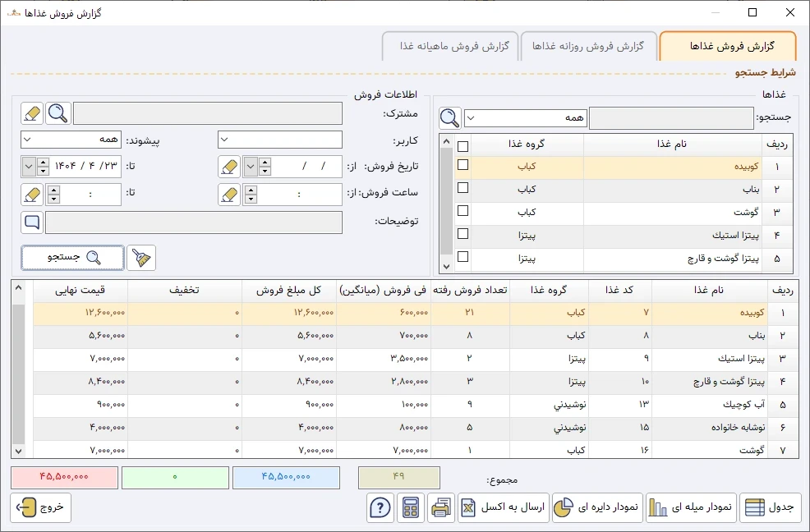The height and width of the screenshot is (532, 810).
Task: Clear the مشترک field using its eraser icon
Action: 31,112
